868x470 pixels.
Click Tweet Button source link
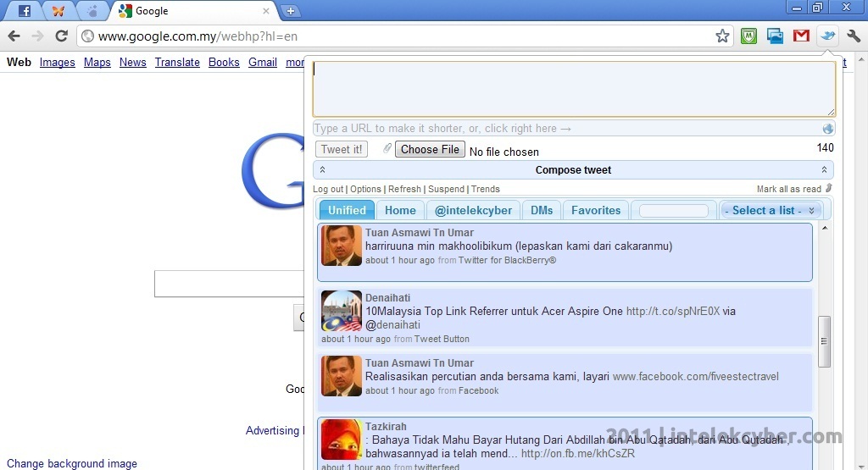coord(442,339)
